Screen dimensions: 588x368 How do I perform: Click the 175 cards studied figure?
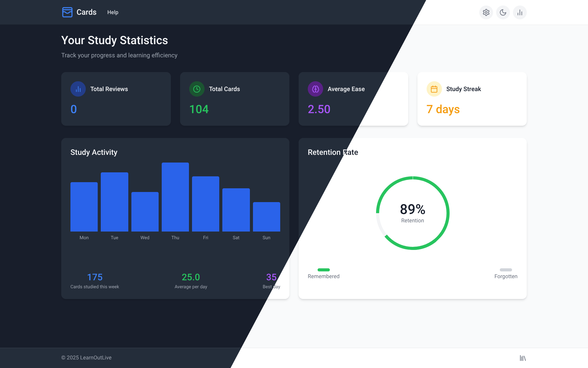95,277
